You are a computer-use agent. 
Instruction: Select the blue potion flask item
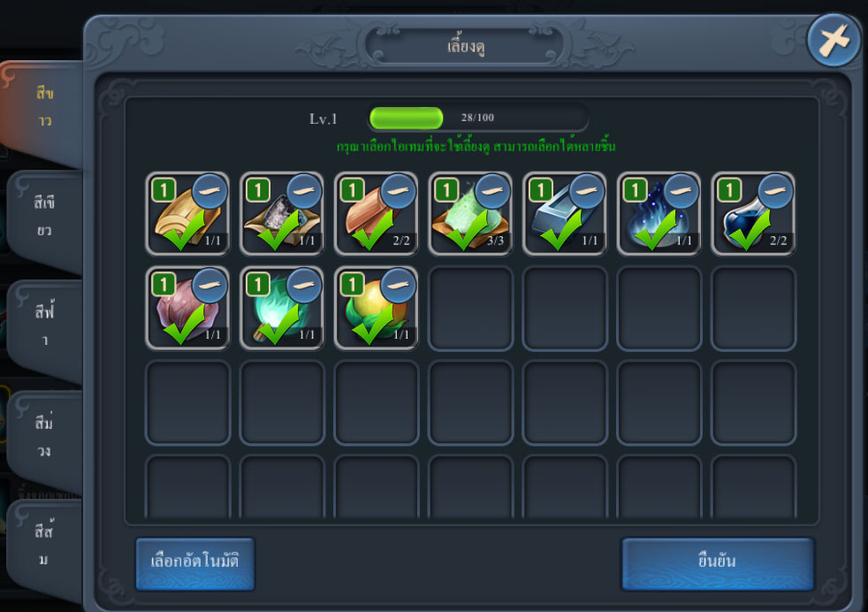point(753,214)
